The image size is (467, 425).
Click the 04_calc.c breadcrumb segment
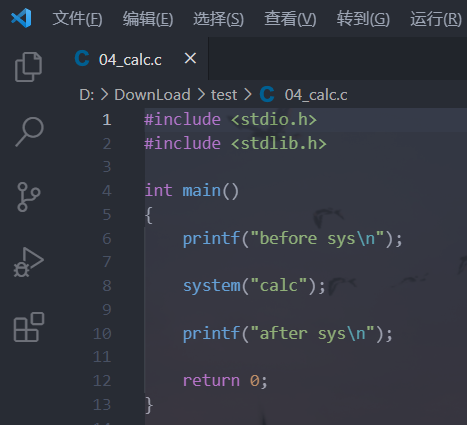(316, 95)
